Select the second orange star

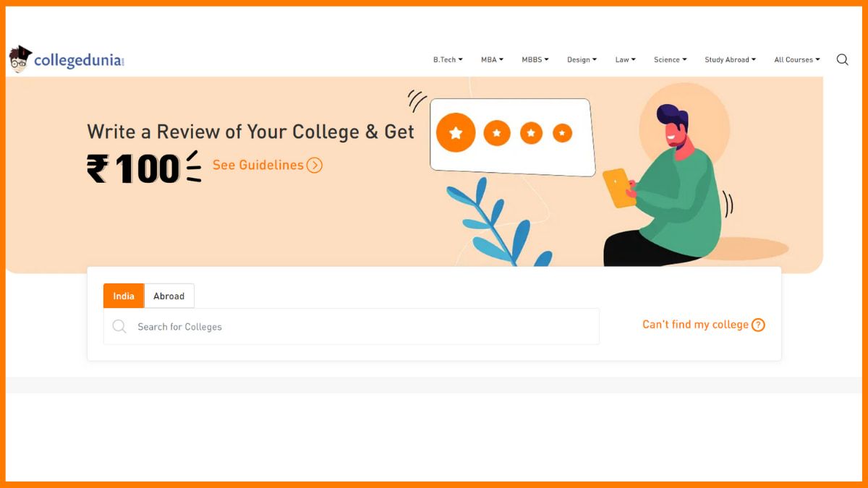[497, 133]
